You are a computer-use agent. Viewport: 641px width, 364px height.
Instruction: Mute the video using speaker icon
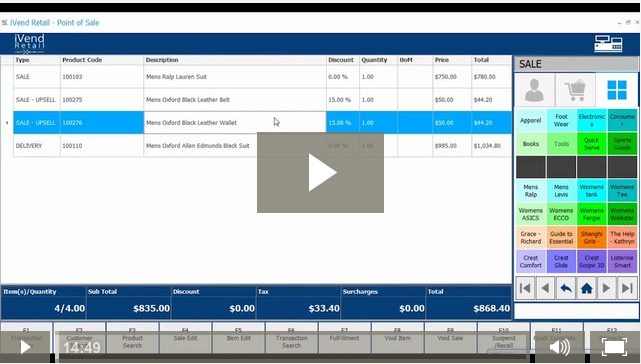click(x=560, y=347)
